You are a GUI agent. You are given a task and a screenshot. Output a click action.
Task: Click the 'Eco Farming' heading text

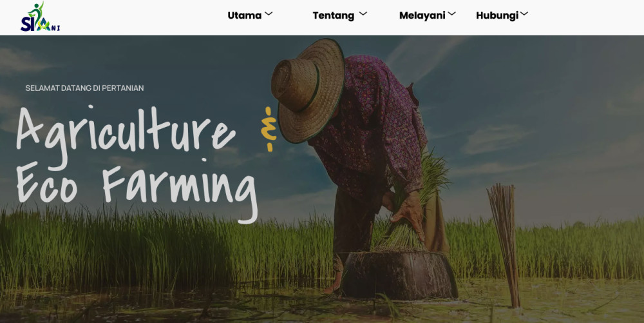point(137,188)
